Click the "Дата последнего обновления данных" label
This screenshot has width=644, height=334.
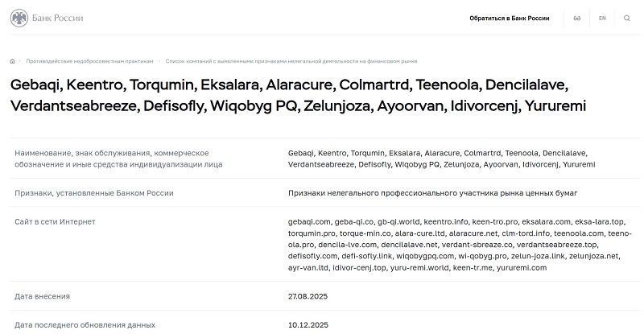[85, 324]
